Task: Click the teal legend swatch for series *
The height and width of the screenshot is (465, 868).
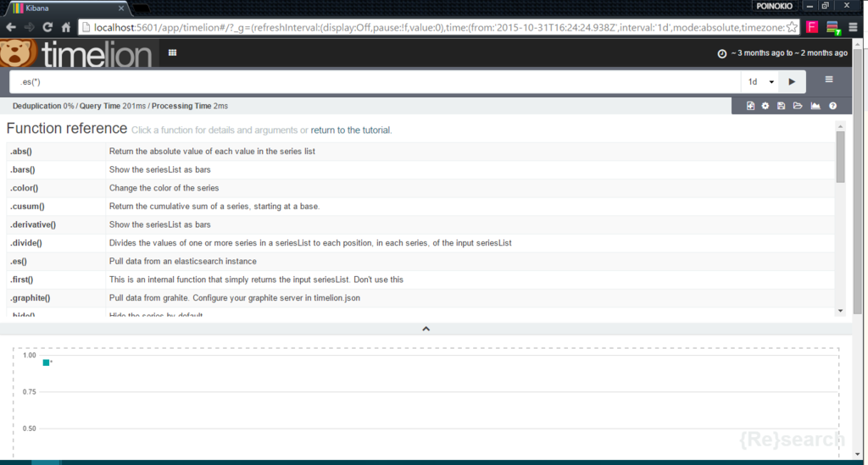Action: (x=46, y=363)
